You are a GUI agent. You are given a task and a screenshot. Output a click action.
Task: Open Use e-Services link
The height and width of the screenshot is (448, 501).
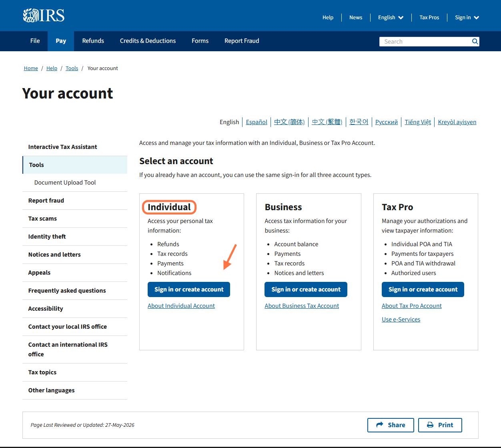click(x=401, y=319)
